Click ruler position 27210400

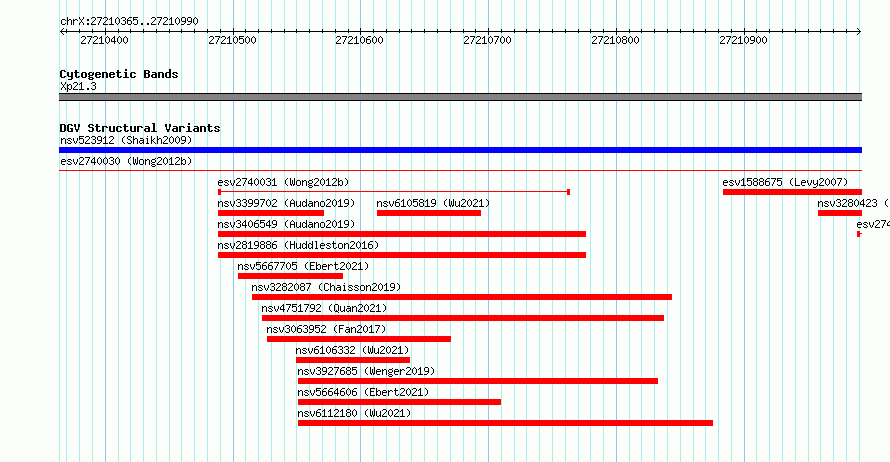pyautogui.click(x=104, y=40)
